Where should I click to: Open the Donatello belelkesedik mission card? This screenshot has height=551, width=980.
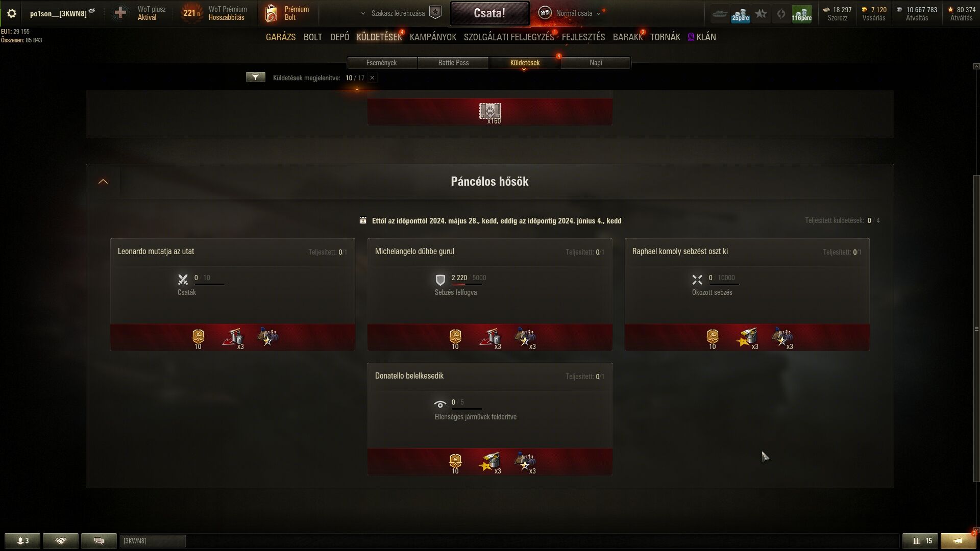tap(490, 419)
